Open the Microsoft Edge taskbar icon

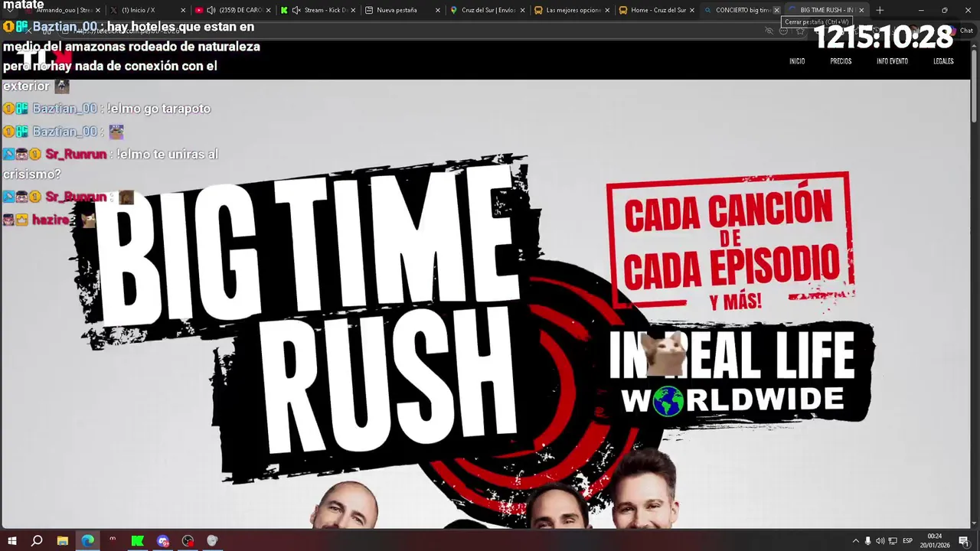pos(87,541)
